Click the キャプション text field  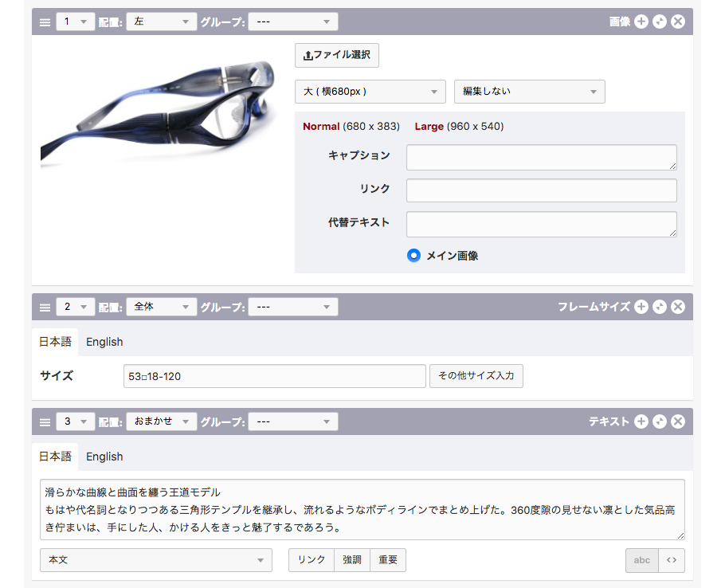coord(541,157)
